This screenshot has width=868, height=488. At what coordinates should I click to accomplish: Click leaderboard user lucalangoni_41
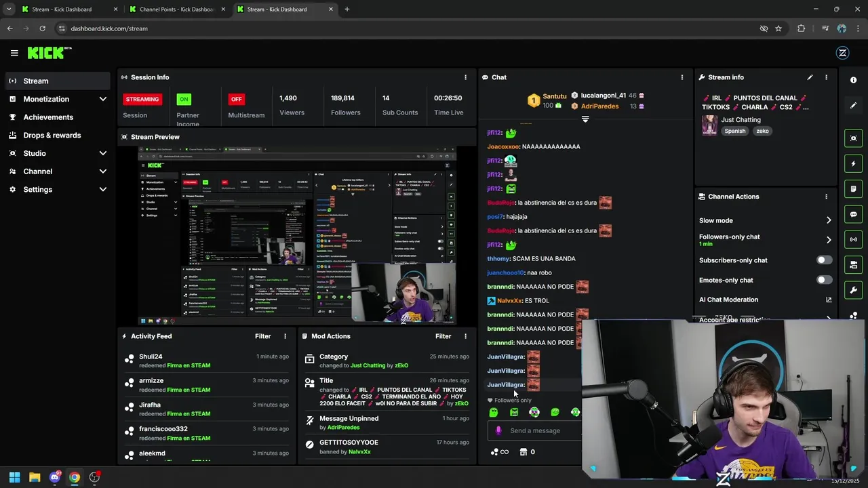pyautogui.click(x=604, y=96)
